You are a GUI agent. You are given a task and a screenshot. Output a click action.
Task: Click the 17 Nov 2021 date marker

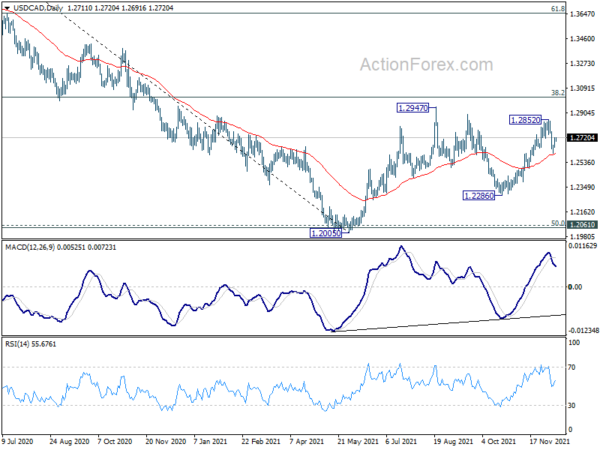tap(550, 441)
